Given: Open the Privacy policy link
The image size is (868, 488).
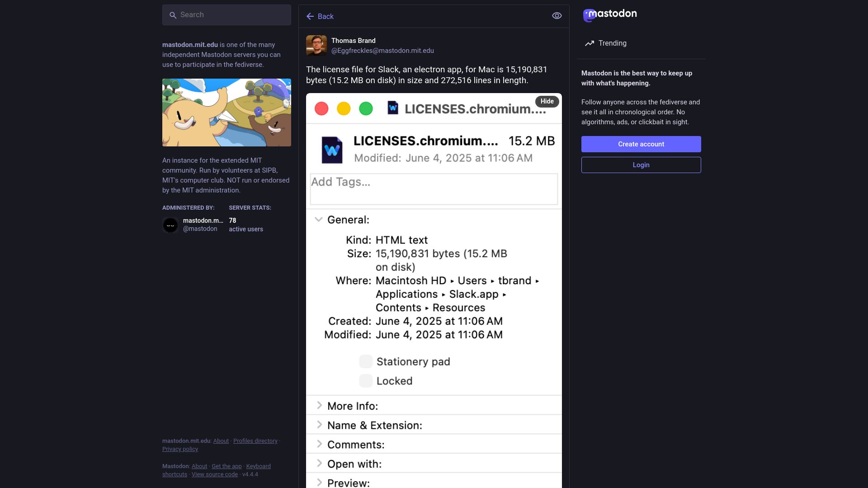Looking at the screenshot, I should click(180, 449).
